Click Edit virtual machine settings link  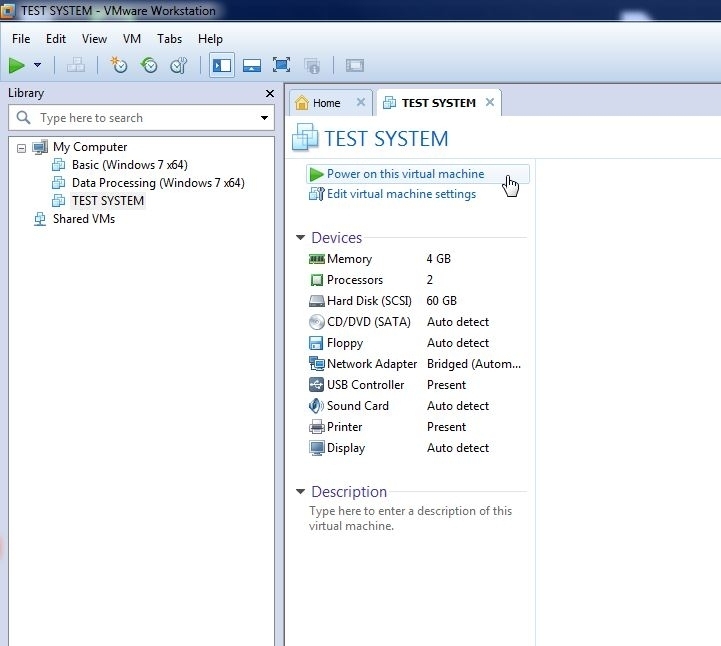click(x=401, y=194)
